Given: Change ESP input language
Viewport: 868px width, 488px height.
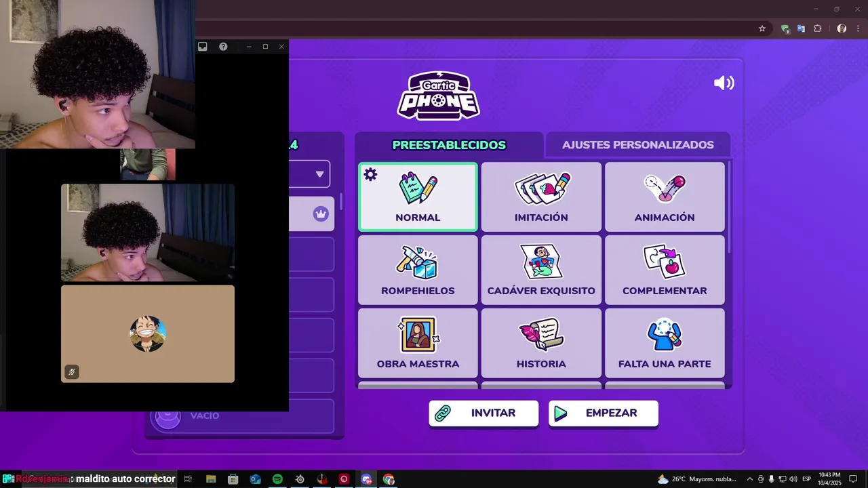Looking at the screenshot, I should 807,479.
